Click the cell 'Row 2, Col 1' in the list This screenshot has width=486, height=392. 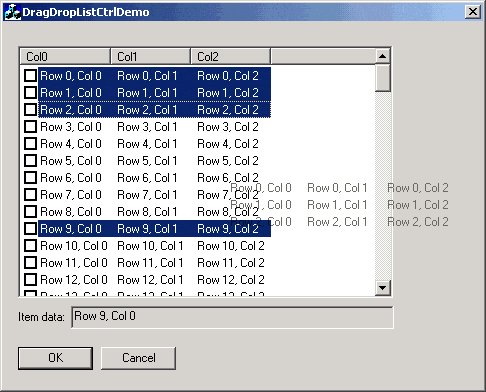click(x=147, y=110)
